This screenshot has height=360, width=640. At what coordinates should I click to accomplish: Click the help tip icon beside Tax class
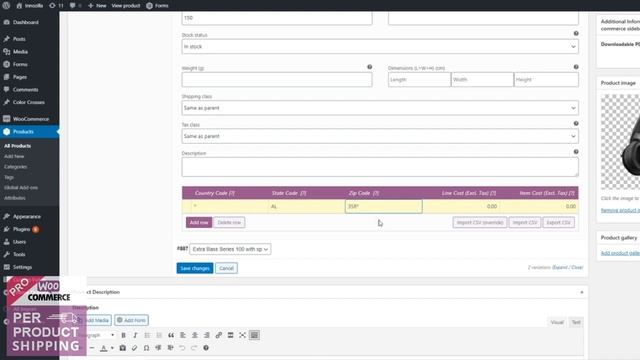[x=576, y=123]
